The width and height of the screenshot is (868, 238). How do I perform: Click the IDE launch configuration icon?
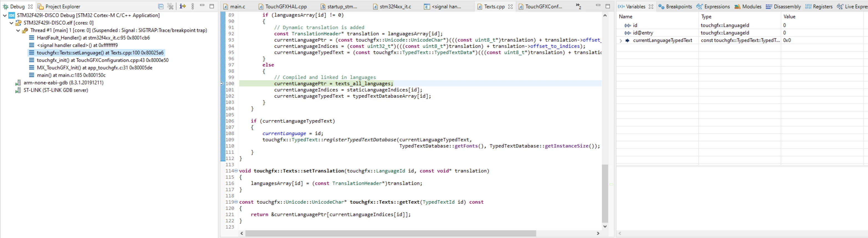pyautogui.click(x=12, y=16)
